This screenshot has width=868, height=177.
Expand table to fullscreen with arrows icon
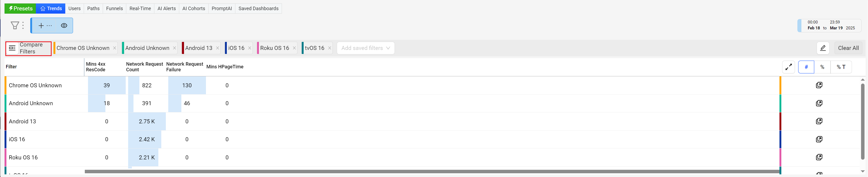tap(789, 67)
